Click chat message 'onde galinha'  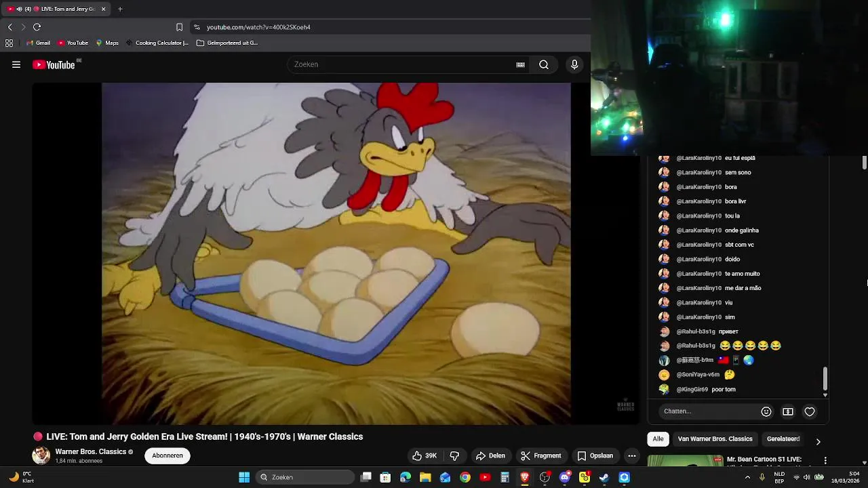point(742,230)
